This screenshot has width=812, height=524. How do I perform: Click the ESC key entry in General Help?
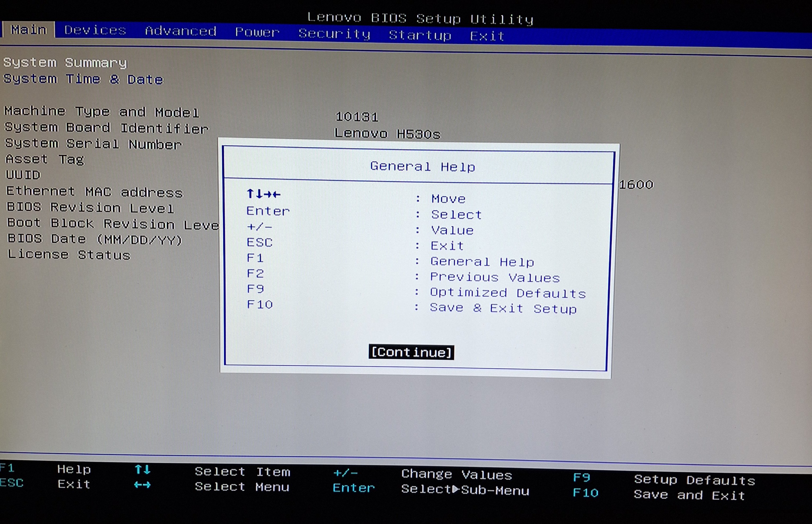[259, 242]
